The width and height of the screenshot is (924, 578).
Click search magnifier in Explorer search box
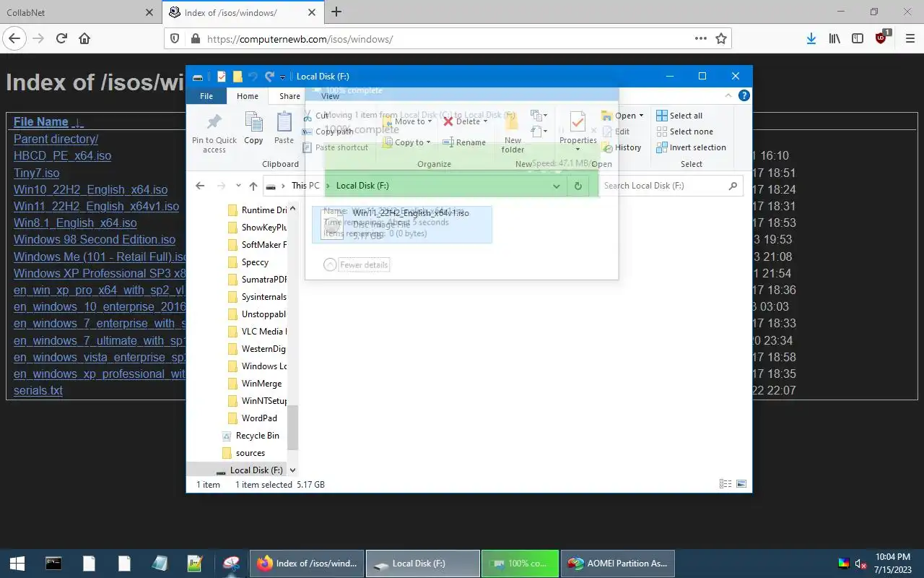click(733, 186)
